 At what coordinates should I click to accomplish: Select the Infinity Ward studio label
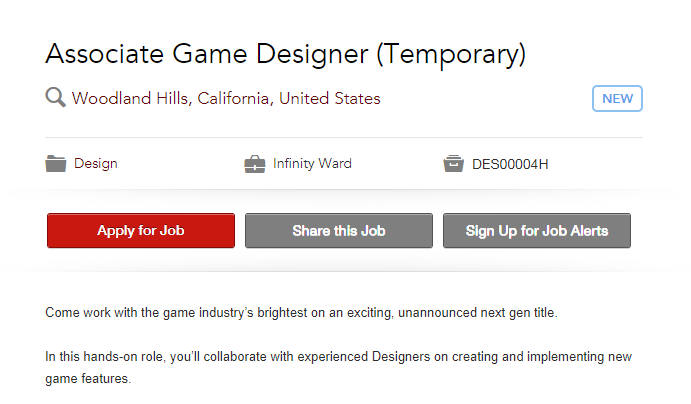coord(312,163)
